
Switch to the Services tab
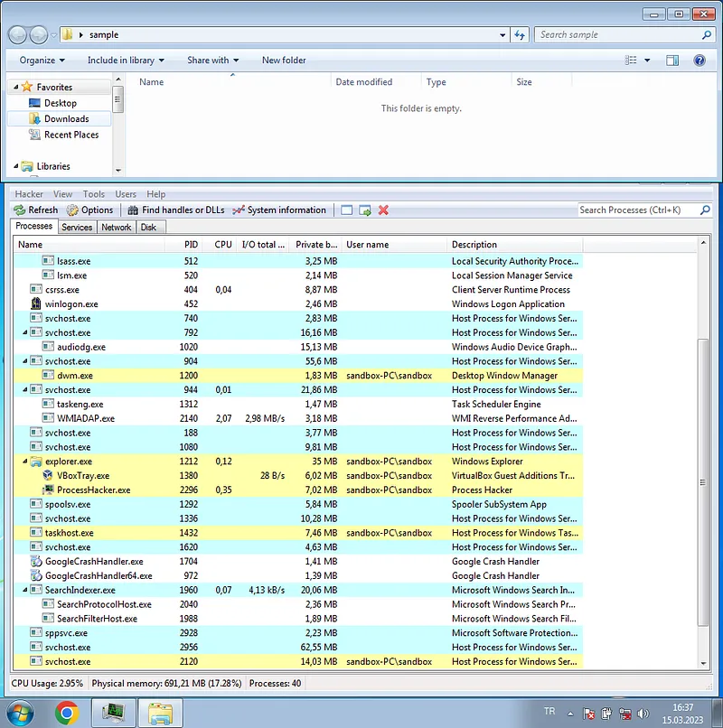tap(77, 227)
